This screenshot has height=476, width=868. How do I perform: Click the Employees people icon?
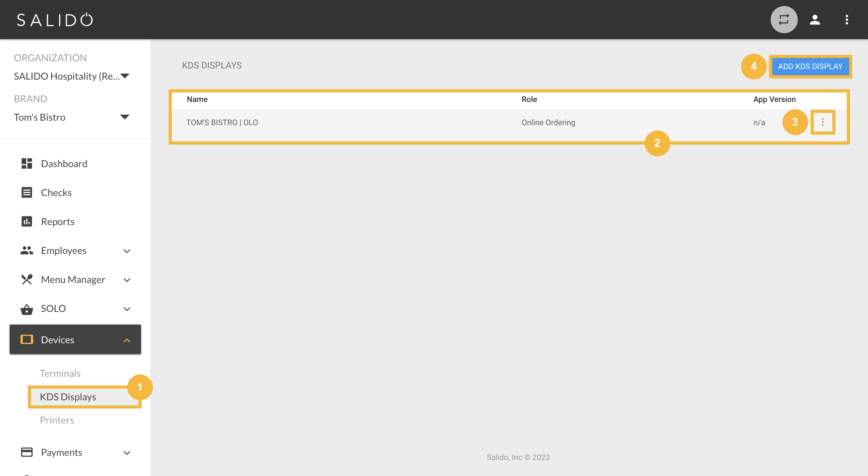click(x=27, y=251)
